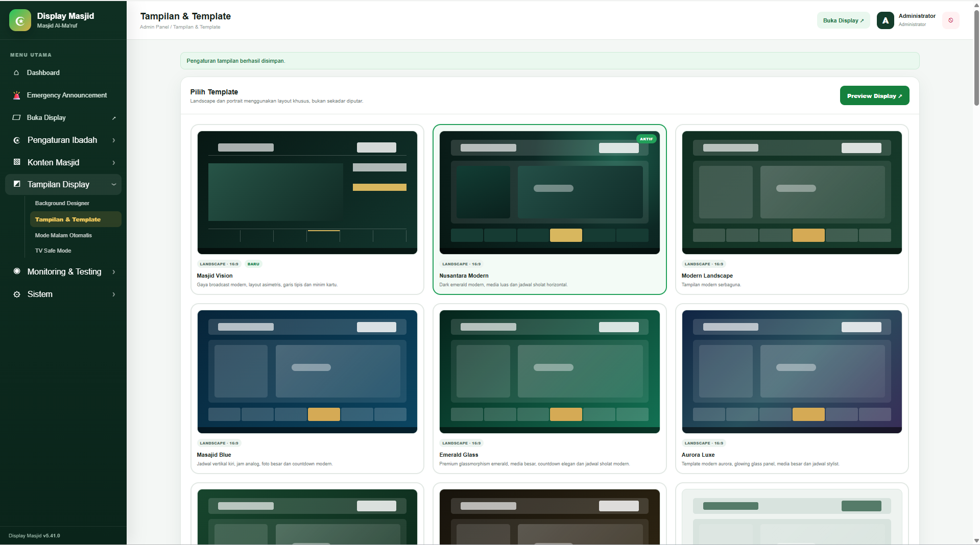Select the Masajid Blue template thumbnail
This screenshot has height=545, width=980.
[307, 371]
